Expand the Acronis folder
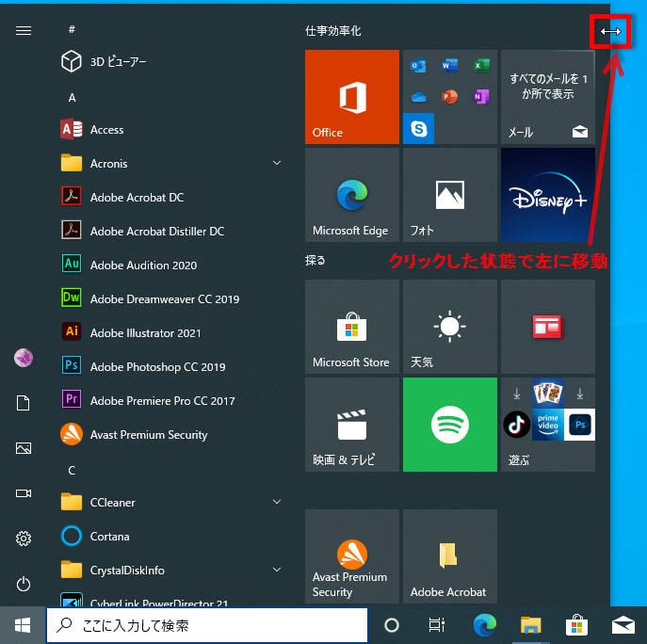 pyautogui.click(x=277, y=164)
